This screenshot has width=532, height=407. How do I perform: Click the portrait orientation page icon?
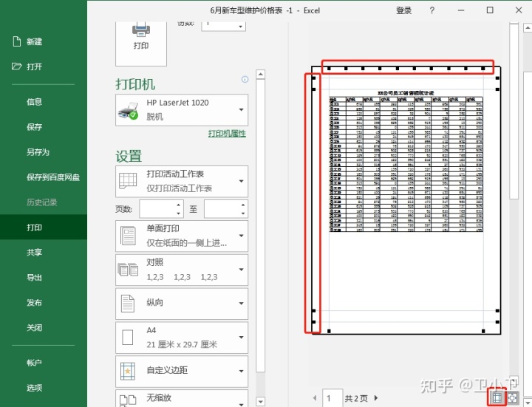click(x=128, y=303)
